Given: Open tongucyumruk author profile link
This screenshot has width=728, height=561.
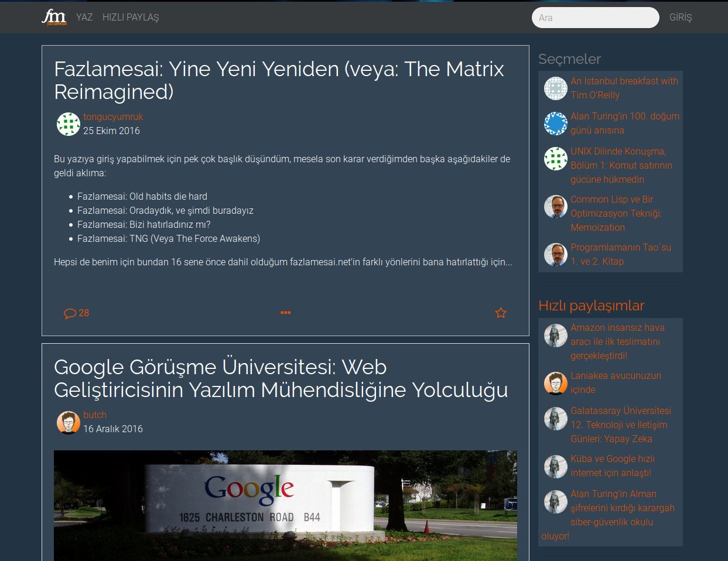Looking at the screenshot, I should pyautogui.click(x=113, y=117).
